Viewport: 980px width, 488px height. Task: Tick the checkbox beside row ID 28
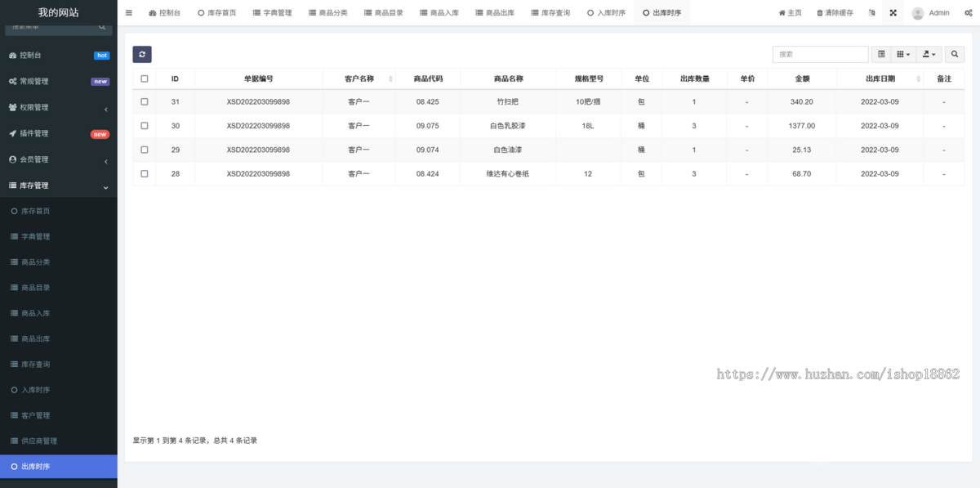(x=145, y=173)
